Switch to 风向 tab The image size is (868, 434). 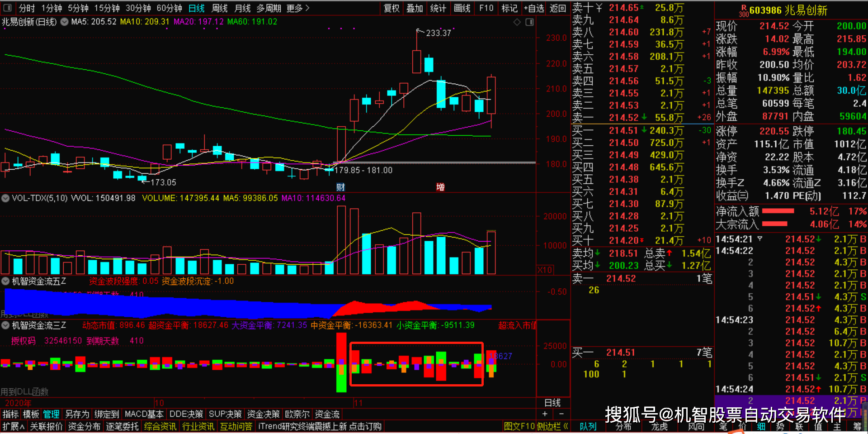tap(696, 426)
